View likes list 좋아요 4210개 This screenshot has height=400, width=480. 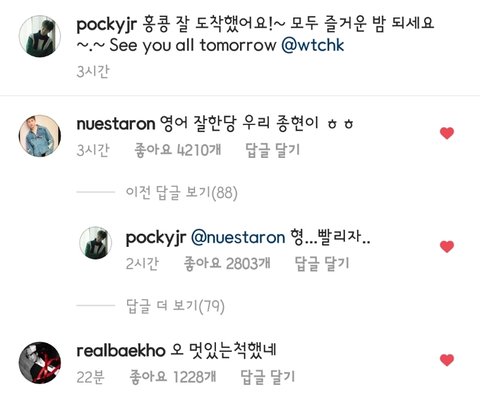[177, 150]
